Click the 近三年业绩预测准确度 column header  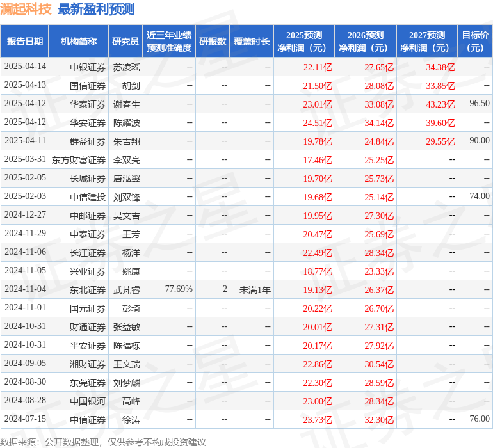pos(169,42)
